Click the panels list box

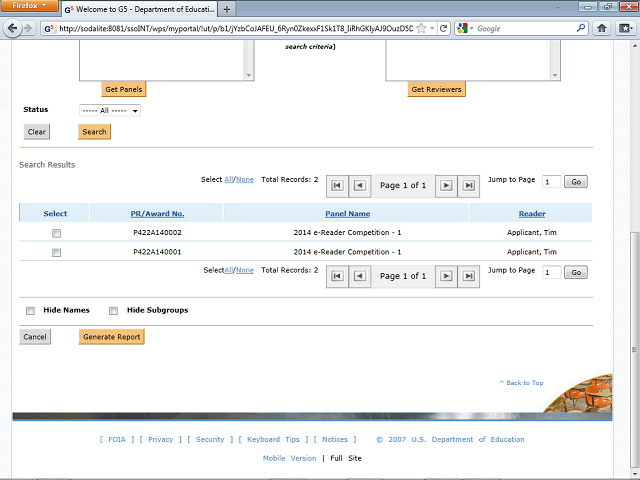(x=167, y=60)
